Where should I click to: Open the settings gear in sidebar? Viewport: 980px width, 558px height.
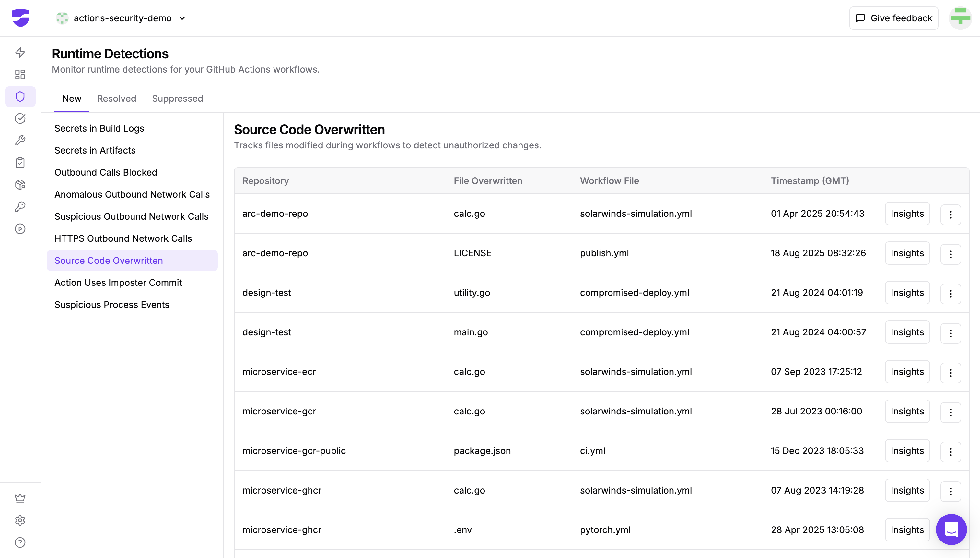20,520
